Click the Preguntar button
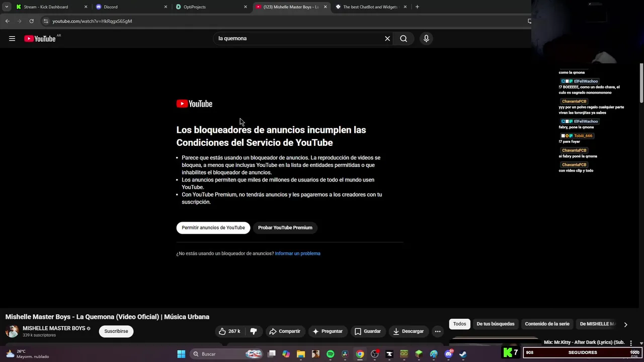 coord(327,331)
